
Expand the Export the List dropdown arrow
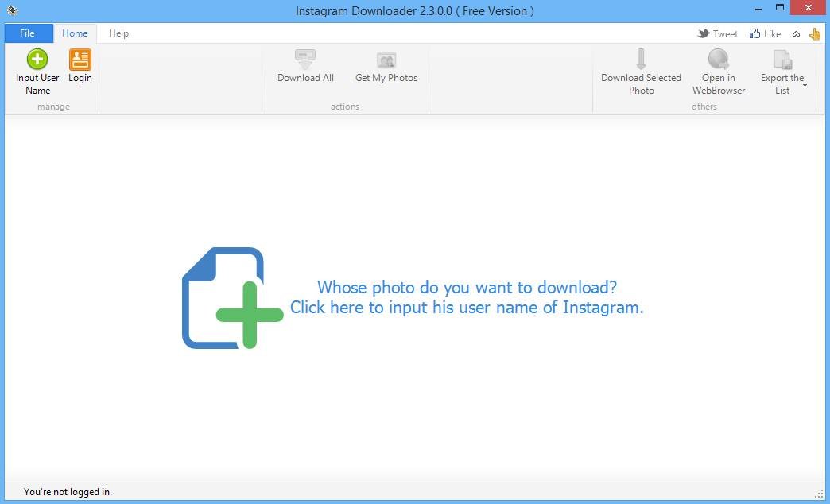805,85
